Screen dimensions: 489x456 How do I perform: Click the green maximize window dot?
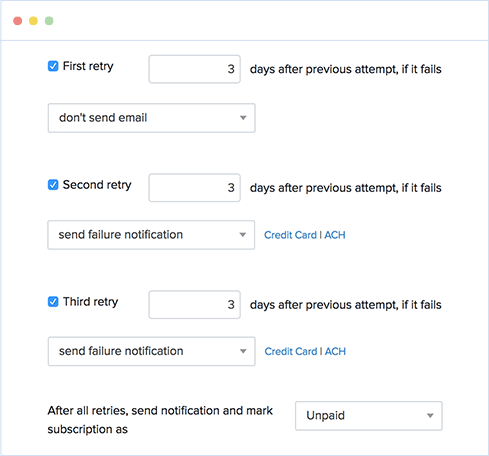(x=49, y=21)
